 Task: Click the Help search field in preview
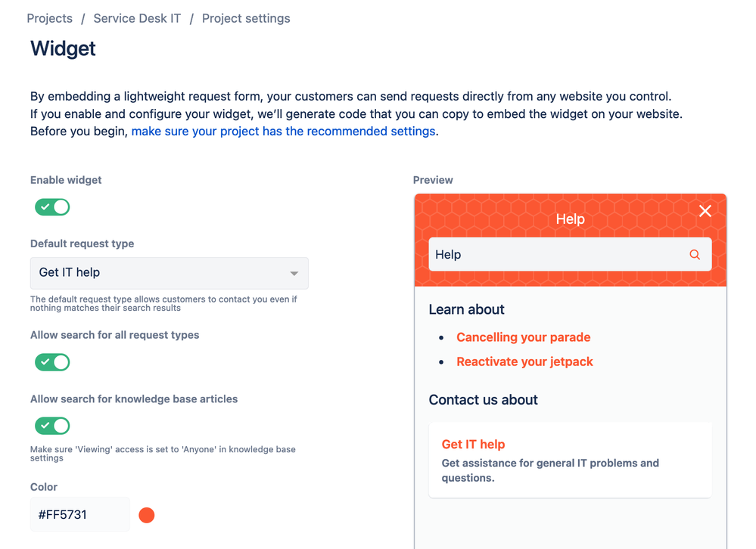click(x=556, y=255)
